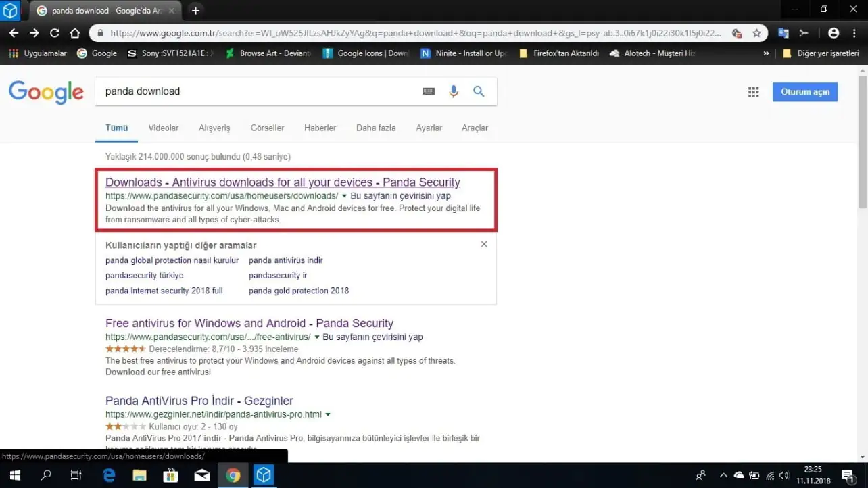
Task: Launch Microsoft Edge from the taskbar
Action: 108,475
